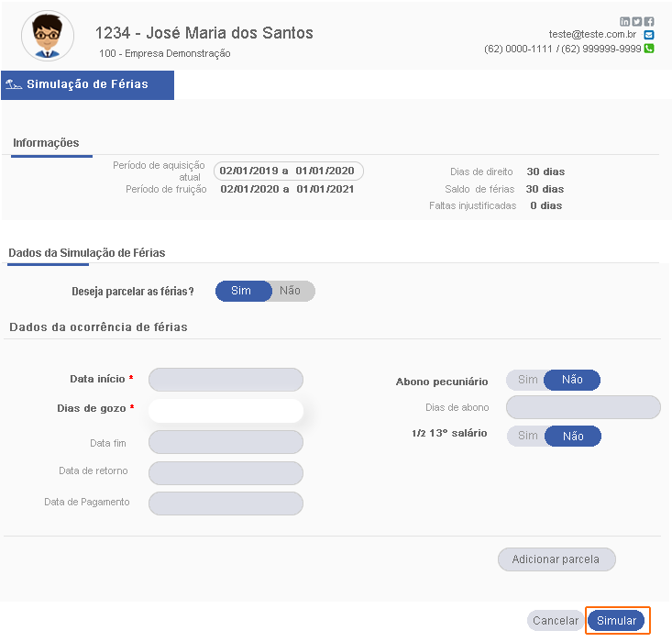Set Abono pecuniário to Sim
Screen dimensions: 672x642
[x=527, y=380]
